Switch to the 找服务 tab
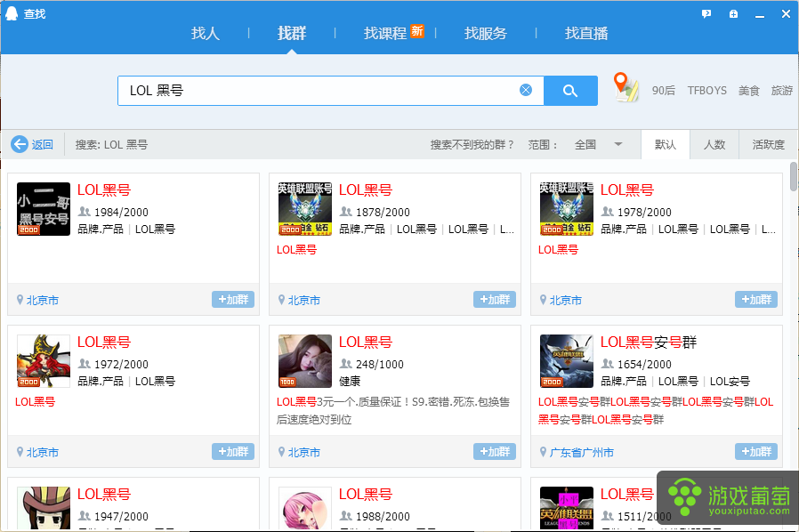 tap(486, 34)
